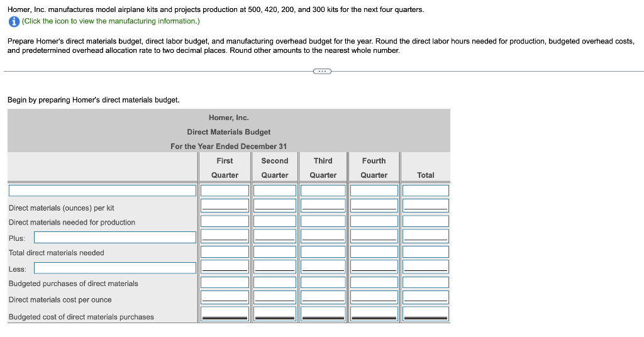Click 'Direct materials needed for production' label
644x337 pixels.
pos(72,223)
